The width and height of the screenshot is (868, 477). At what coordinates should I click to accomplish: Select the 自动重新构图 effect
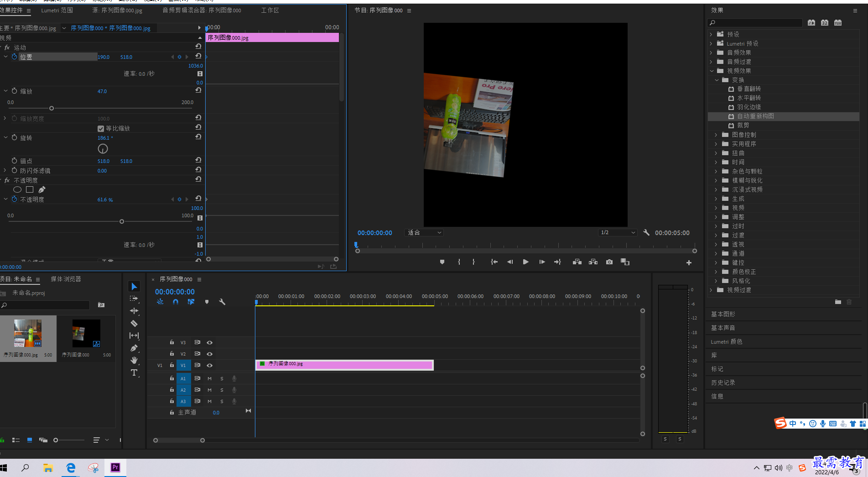[755, 116]
